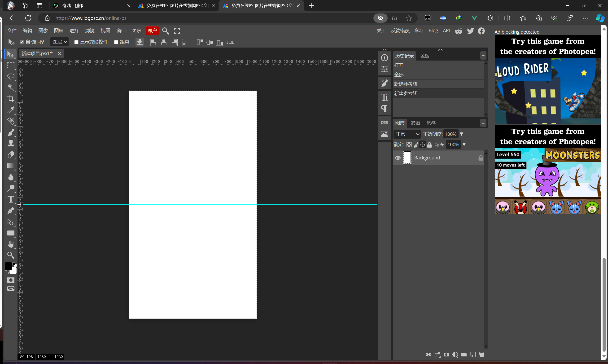Select the Text tool in sidebar
Screen dimensions: 608x364
11,200
